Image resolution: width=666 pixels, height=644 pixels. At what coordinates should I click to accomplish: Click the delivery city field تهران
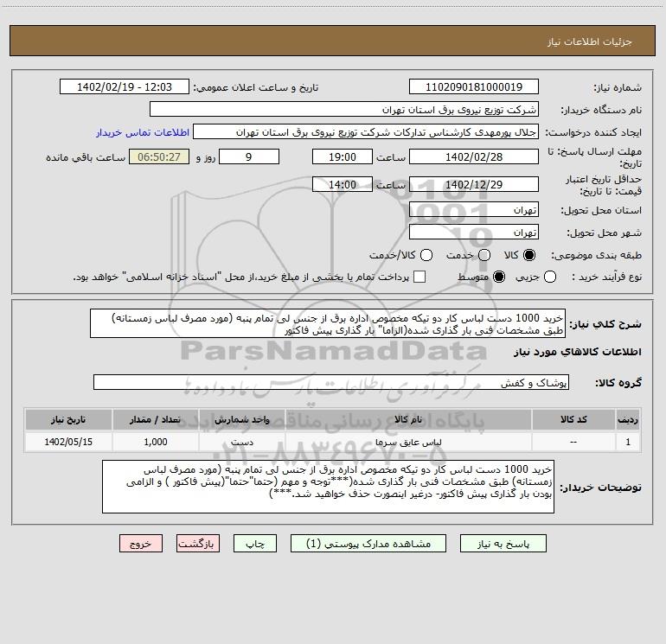474,233
